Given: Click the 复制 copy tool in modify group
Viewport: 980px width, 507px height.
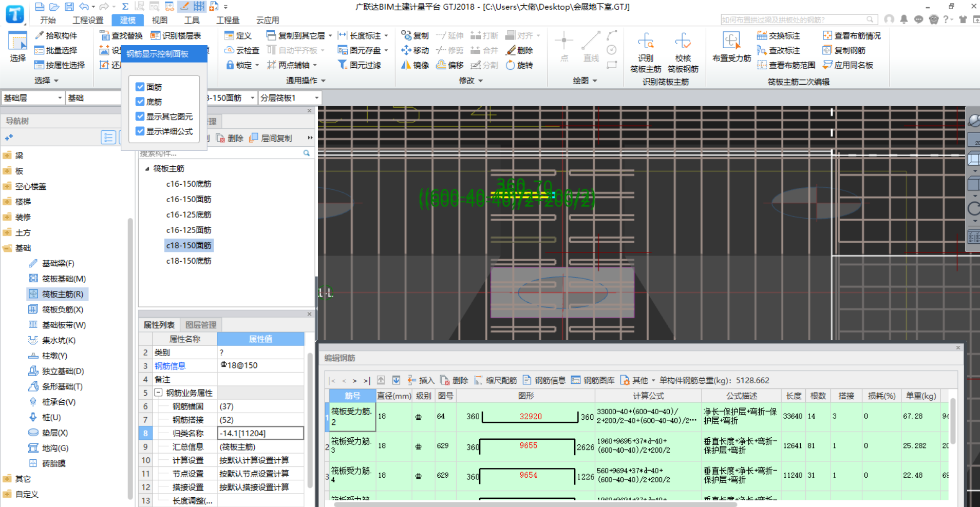Looking at the screenshot, I should [x=415, y=35].
